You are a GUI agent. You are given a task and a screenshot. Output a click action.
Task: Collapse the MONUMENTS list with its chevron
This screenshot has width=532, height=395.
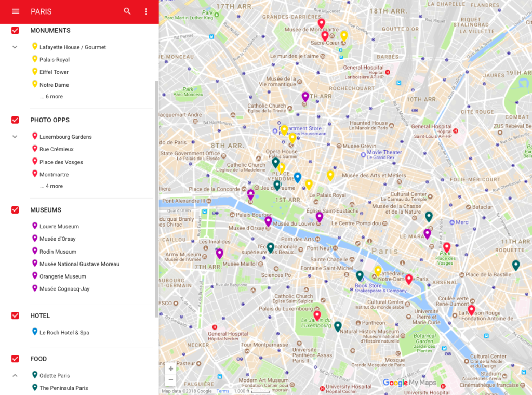click(15, 46)
